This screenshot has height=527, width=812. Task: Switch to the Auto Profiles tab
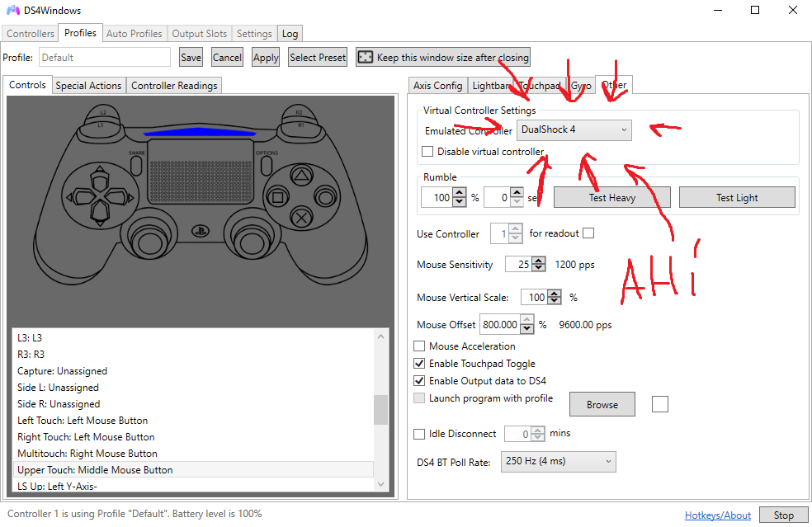(135, 34)
